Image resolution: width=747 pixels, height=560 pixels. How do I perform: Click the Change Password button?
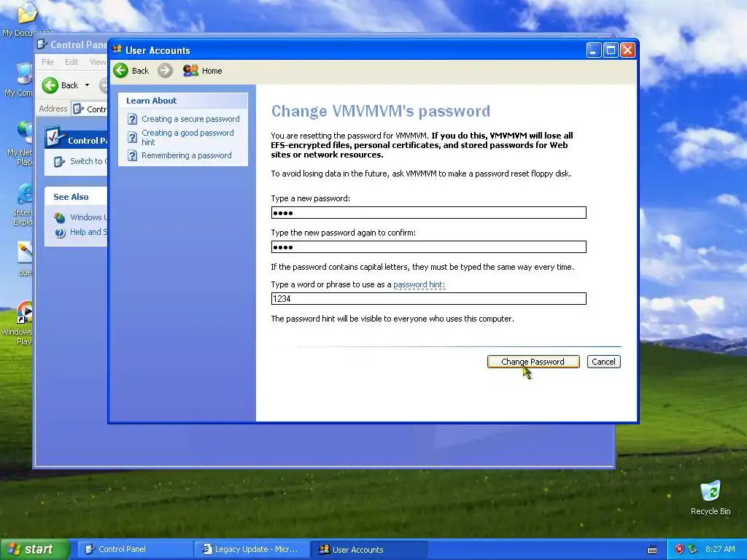point(533,362)
